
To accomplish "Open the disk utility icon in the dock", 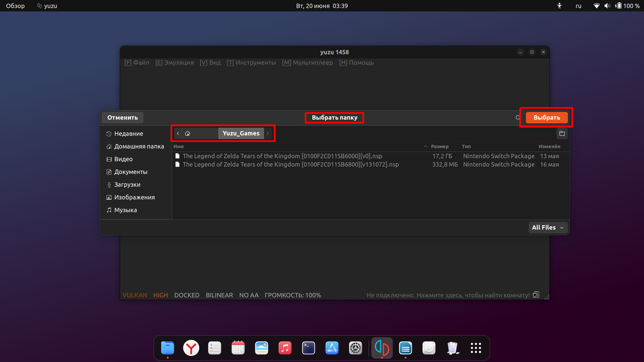I will pos(429,348).
